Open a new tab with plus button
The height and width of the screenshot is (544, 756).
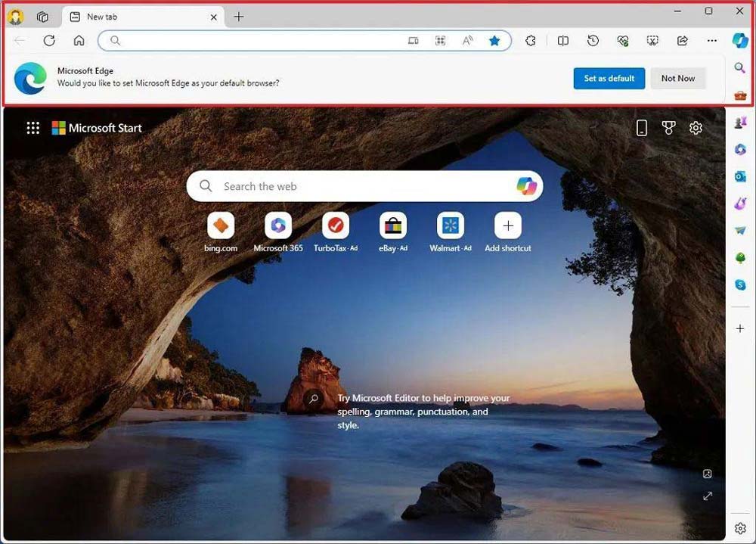pos(239,17)
